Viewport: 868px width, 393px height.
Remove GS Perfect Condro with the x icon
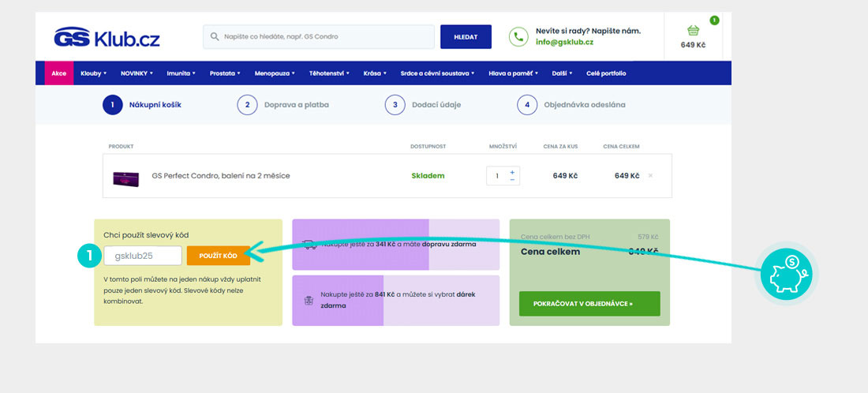pyautogui.click(x=650, y=175)
